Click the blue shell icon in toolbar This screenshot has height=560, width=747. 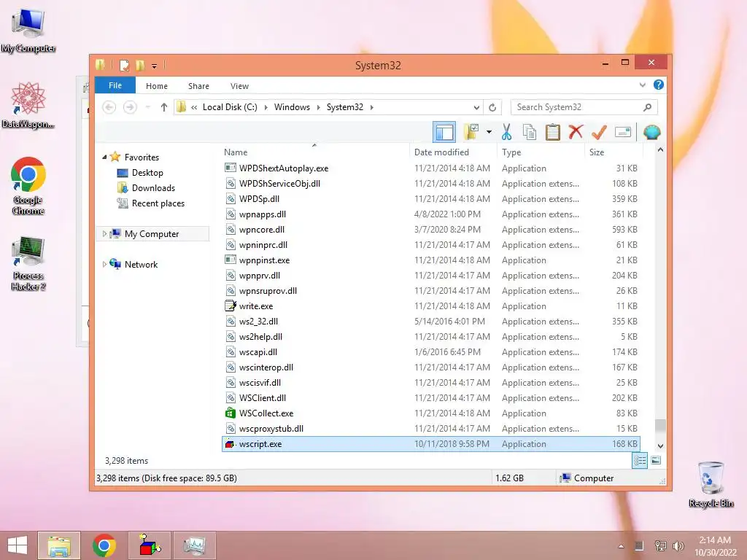point(651,132)
